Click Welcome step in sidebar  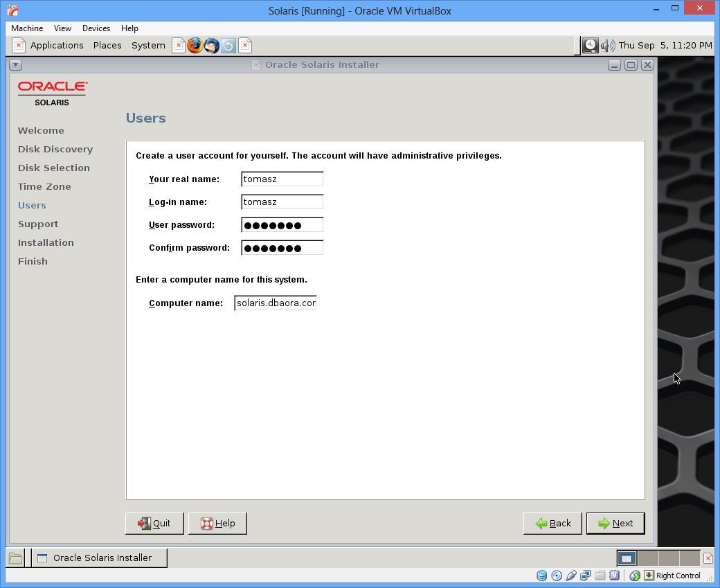click(41, 130)
